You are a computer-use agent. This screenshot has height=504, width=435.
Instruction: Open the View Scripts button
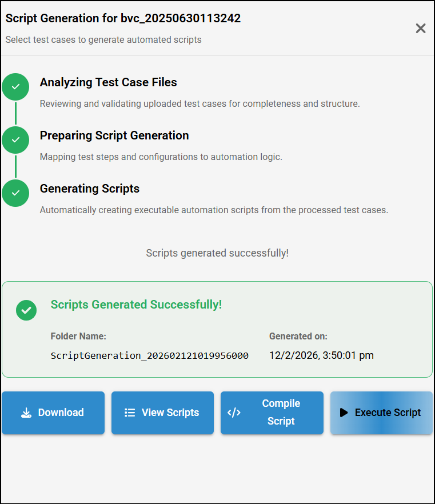pos(163,413)
